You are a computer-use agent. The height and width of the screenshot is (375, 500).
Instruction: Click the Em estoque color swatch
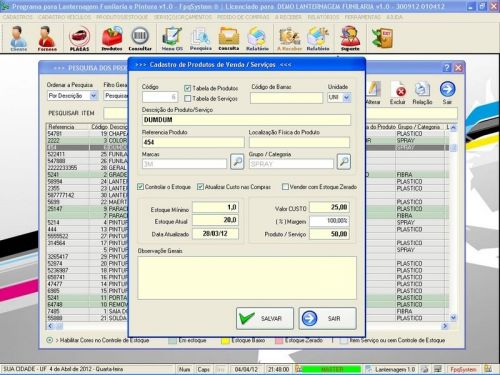(x=172, y=341)
